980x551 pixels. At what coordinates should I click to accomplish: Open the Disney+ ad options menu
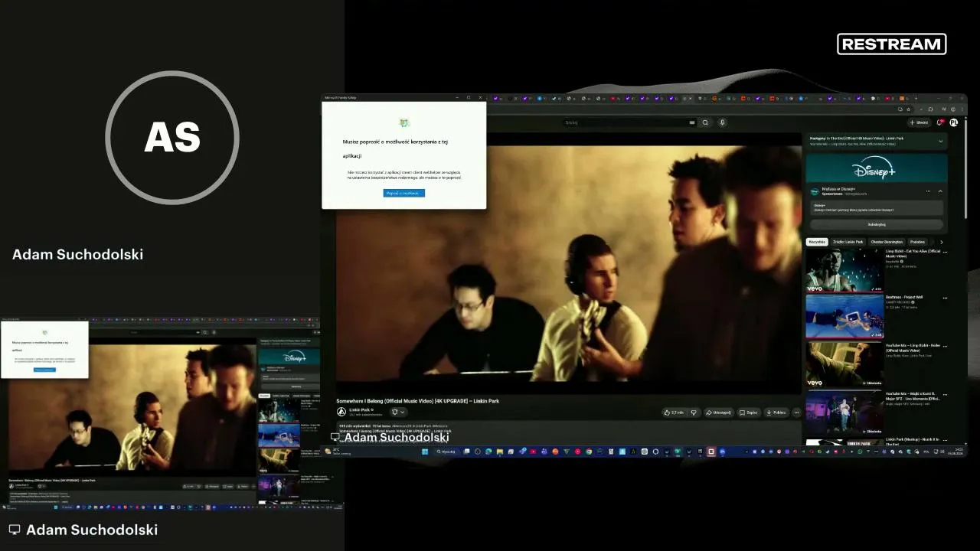pyautogui.click(x=929, y=191)
